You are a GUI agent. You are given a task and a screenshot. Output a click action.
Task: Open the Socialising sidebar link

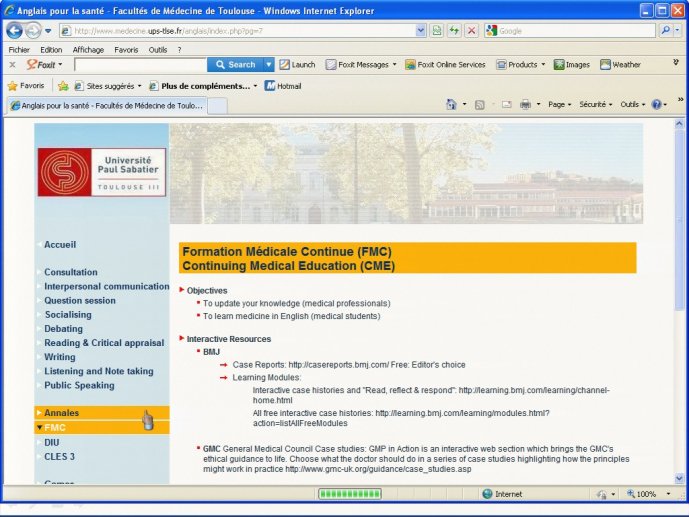[x=68, y=315]
